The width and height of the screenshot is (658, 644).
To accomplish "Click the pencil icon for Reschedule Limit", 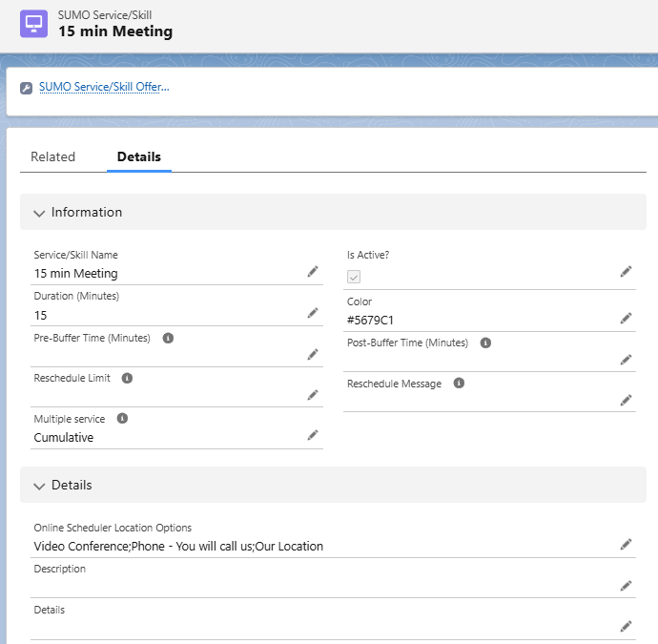I will tap(312, 395).
